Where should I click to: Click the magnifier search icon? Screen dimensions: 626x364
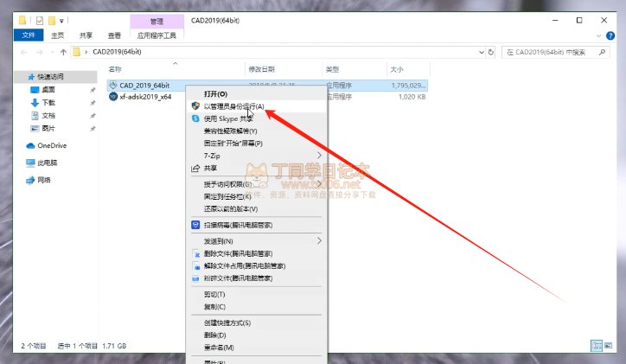click(x=602, y=52)
